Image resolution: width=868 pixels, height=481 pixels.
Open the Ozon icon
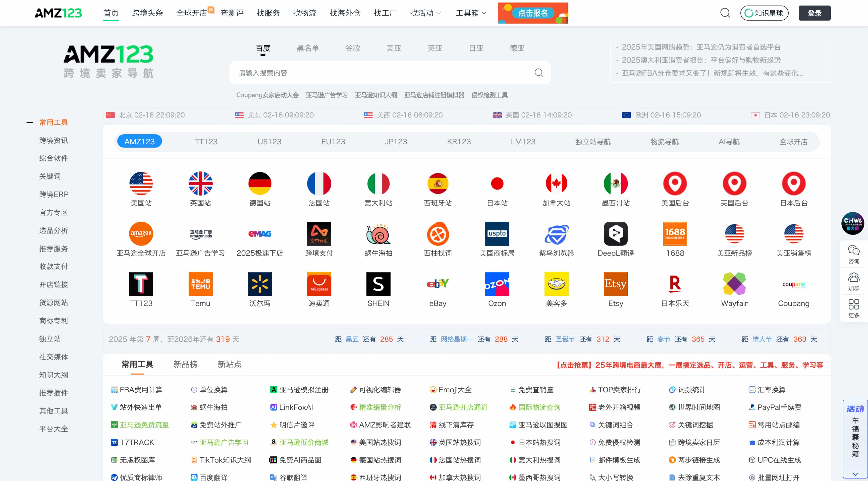click(497, 284)
